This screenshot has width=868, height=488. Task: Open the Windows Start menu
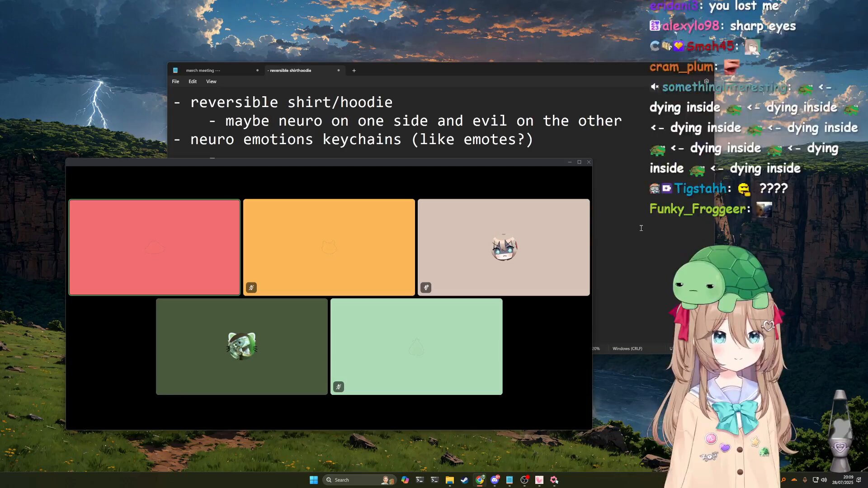[313, 480]
